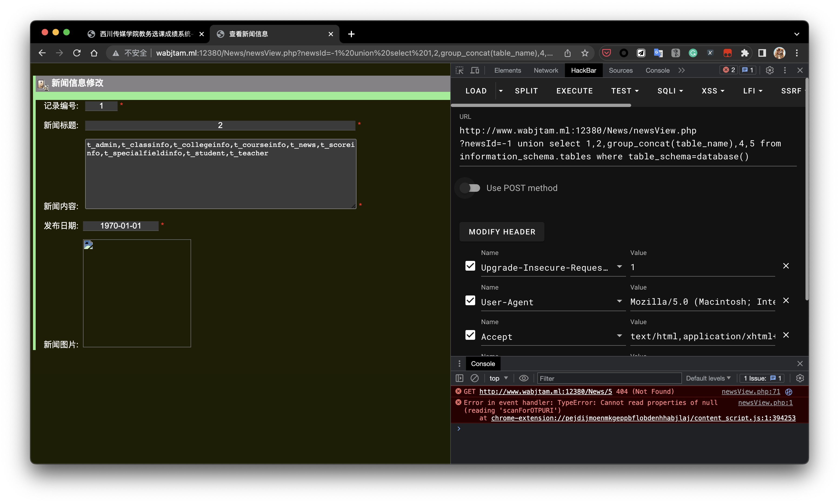Switch to the Elements tab
The image size is (839, 504).
tap(507, 70)
